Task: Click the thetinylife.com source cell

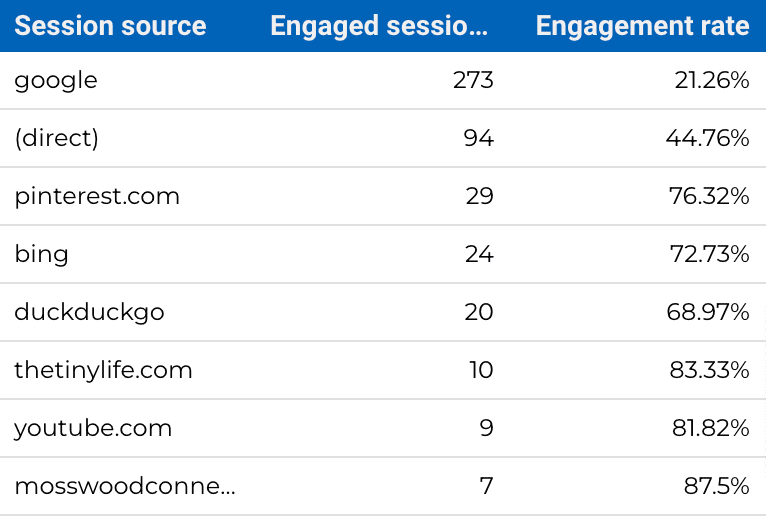Action: click(x=103, y=370)
